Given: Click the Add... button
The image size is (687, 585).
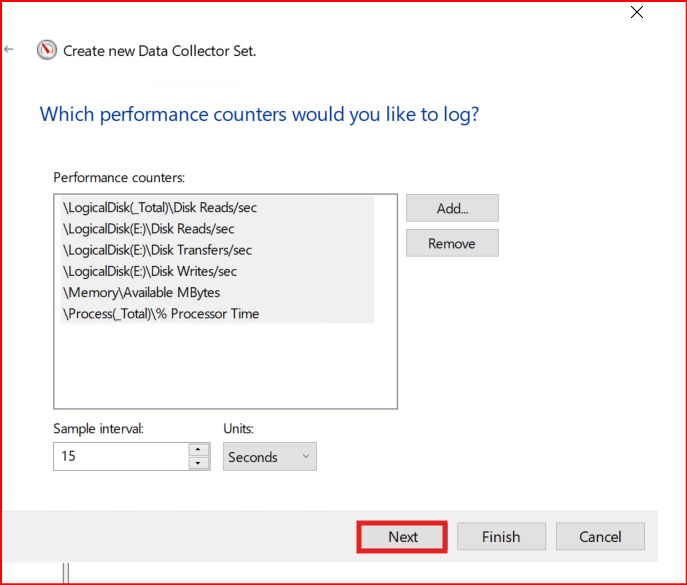Looking at the screenshot, I should [452, 208].
